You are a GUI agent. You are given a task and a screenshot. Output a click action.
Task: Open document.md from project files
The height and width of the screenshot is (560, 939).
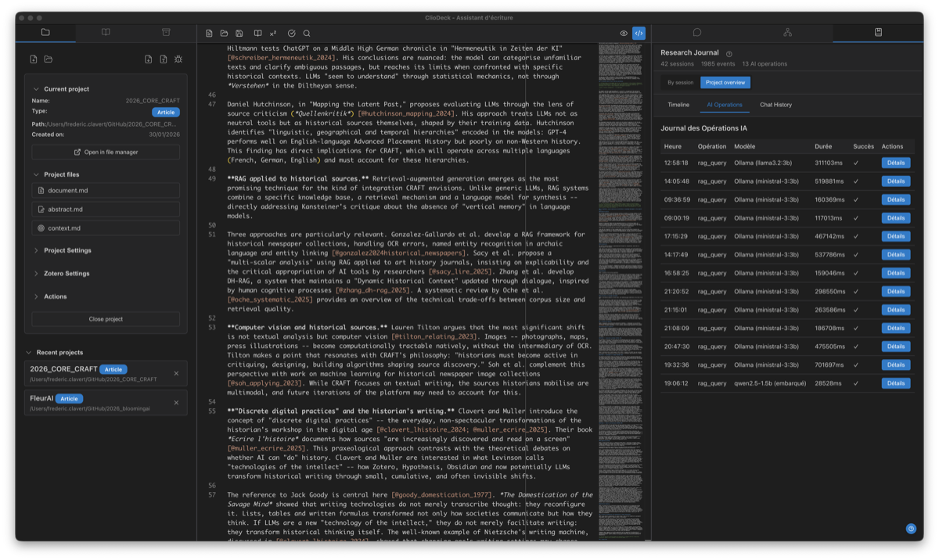[106, 191]
